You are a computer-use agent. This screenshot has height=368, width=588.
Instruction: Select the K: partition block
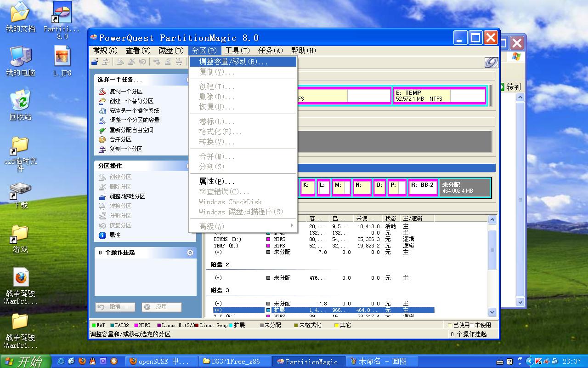[x=308, y=188]
